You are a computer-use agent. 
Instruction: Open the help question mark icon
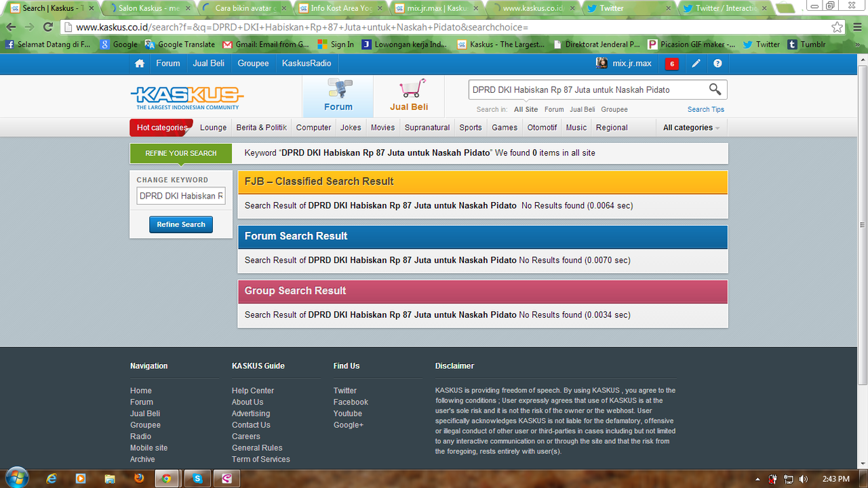(x=717, y=64)
